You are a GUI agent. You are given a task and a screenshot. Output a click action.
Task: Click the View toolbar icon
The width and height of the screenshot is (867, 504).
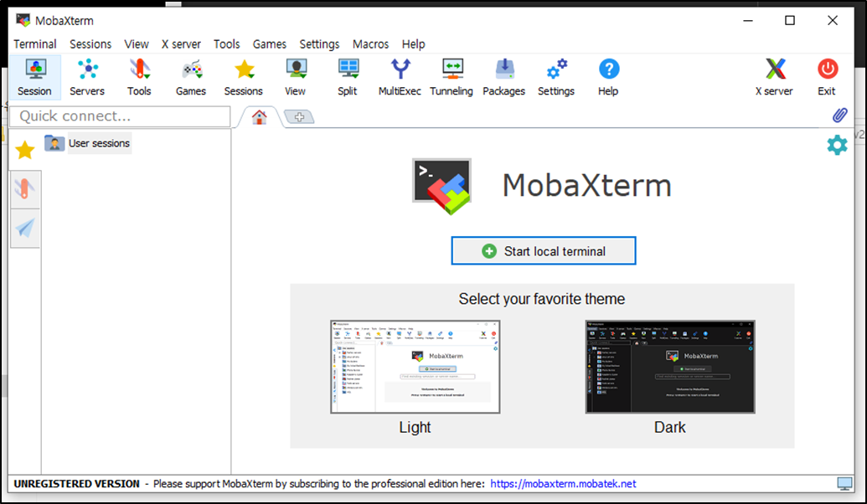coord(295,77)
